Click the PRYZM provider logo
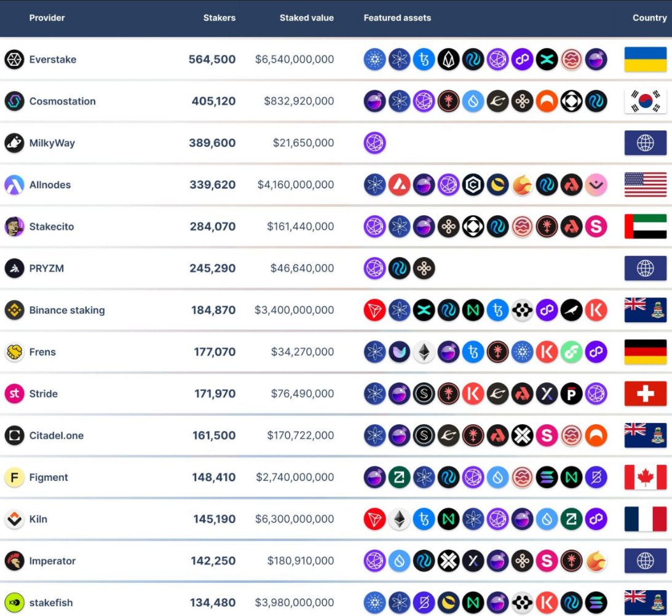The height and width of the screenshot is (616, 672). pyautogui.click(x=14, y=269)
